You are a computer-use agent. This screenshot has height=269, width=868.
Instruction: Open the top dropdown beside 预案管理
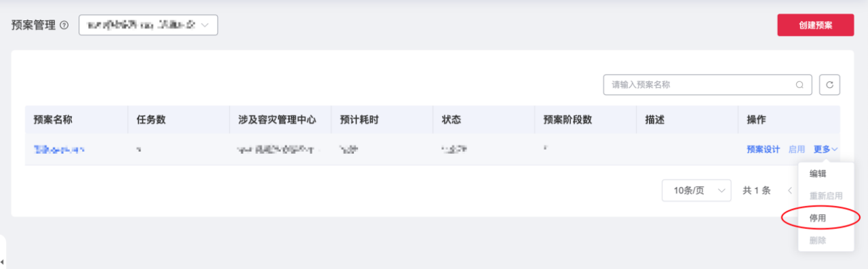tap(148, 25)
